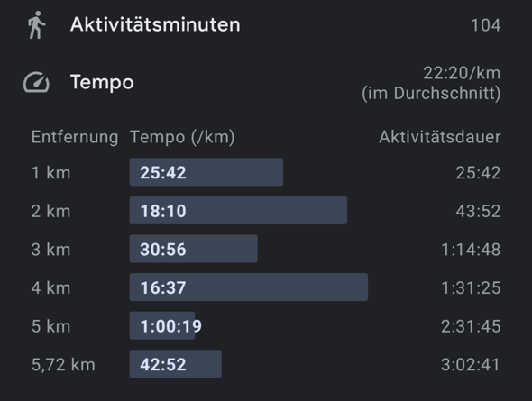Select the 1:00:19 pace bar

[x=162, y=325]
